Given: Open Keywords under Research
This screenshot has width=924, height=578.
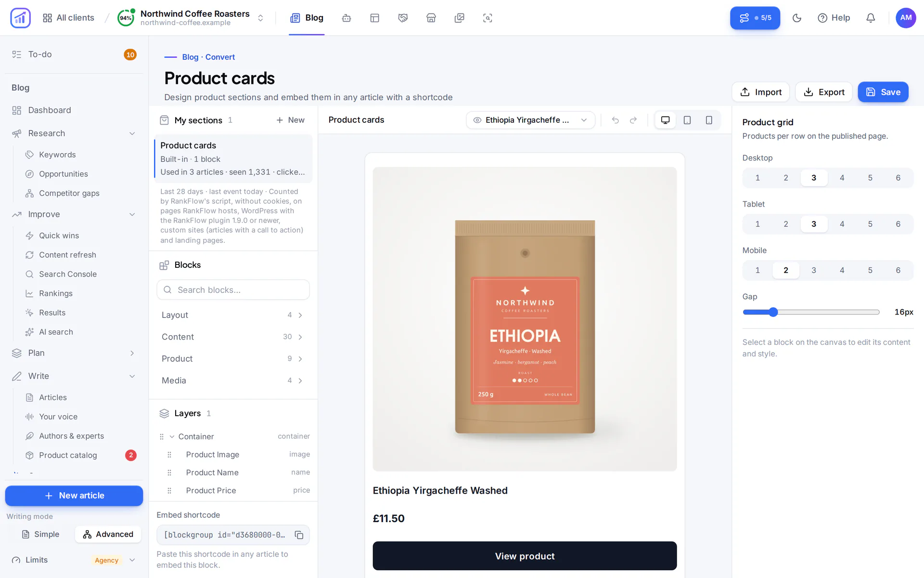Looking at the screenshot, I should point(57,155).
